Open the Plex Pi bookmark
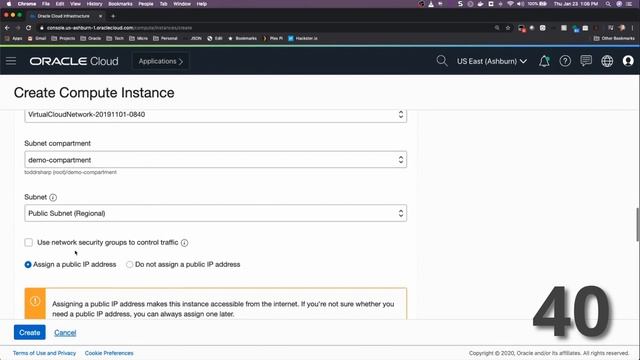 click(273, 38)
